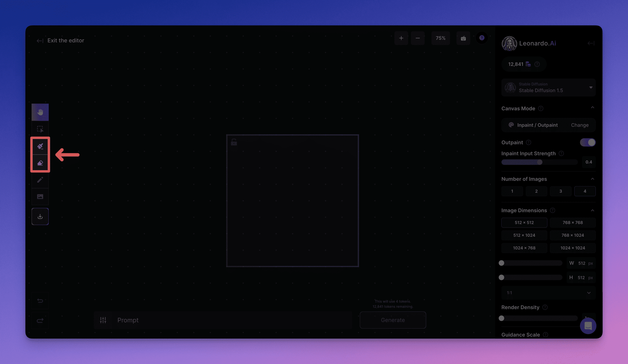Set number of images to 2
Viewport: 628px width, 364px height.
[x=536, y=191]
